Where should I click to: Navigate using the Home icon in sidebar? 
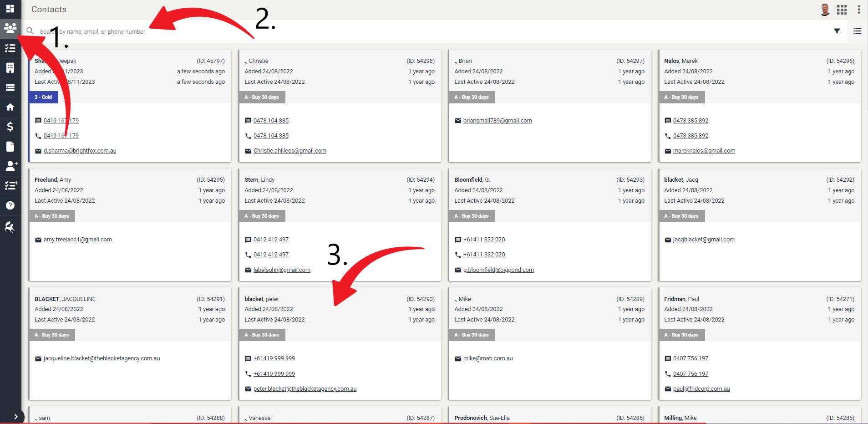tap(10, 107)
